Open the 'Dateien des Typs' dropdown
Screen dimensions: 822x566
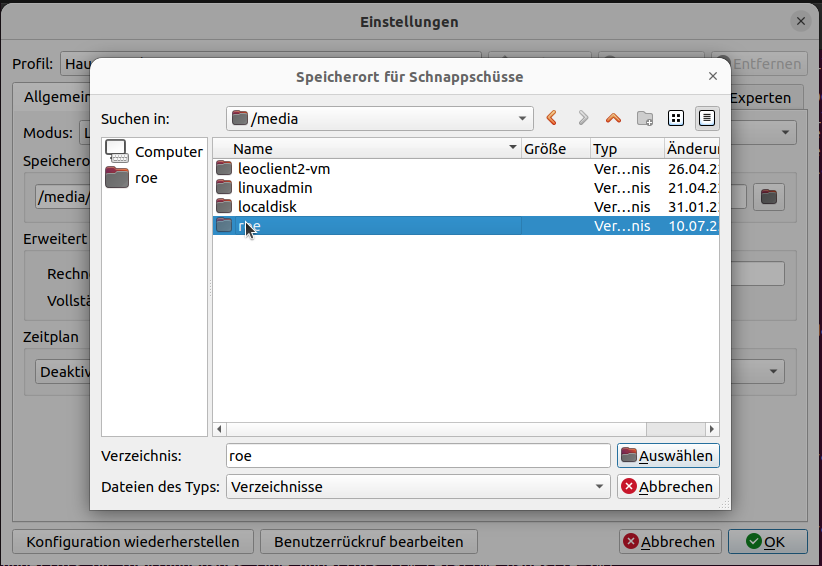(418, 487)
